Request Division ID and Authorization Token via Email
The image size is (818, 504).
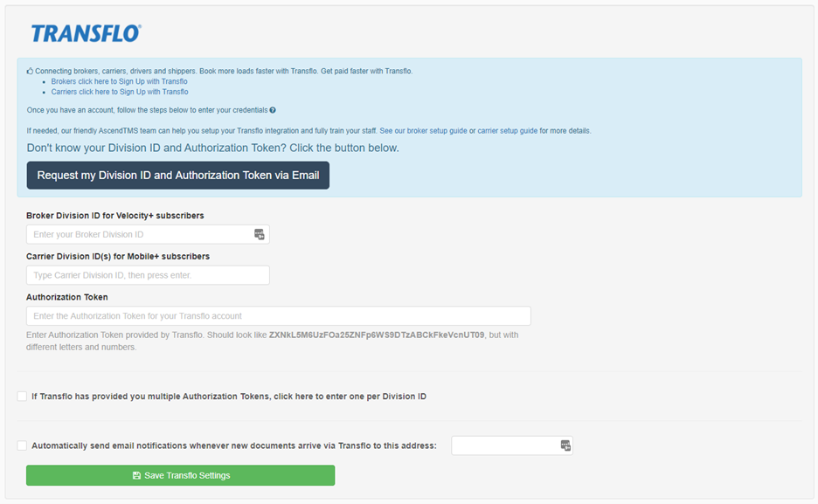coord(178,175)
